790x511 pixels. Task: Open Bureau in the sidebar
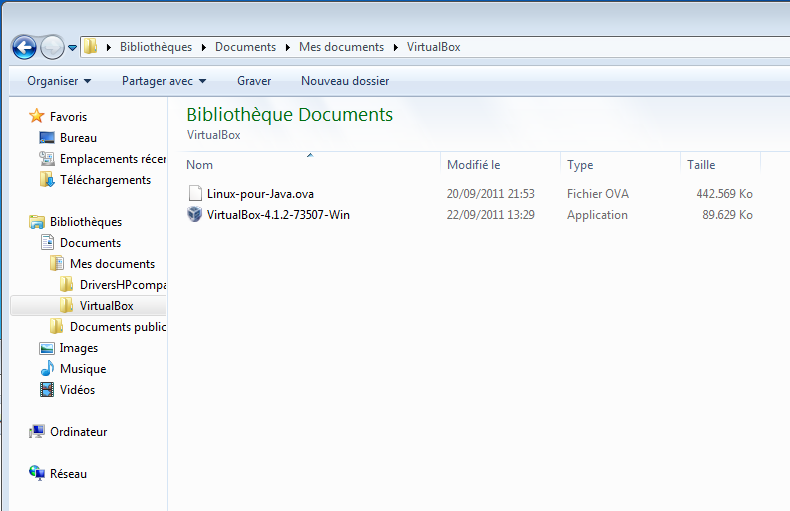(78, 138)
